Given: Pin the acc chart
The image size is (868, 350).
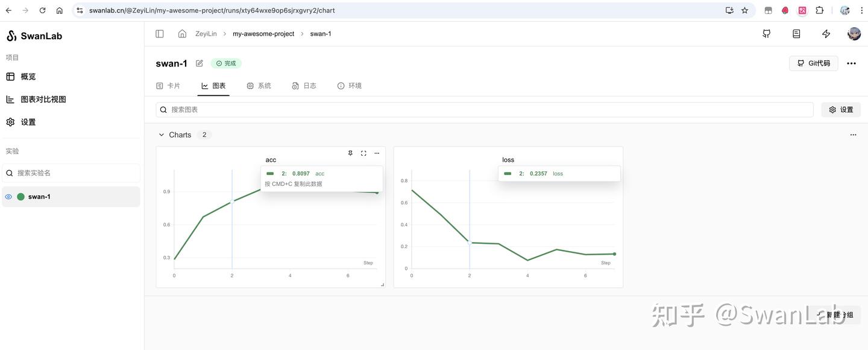Looking at the screenshot, I should click(x=350, y=153).
